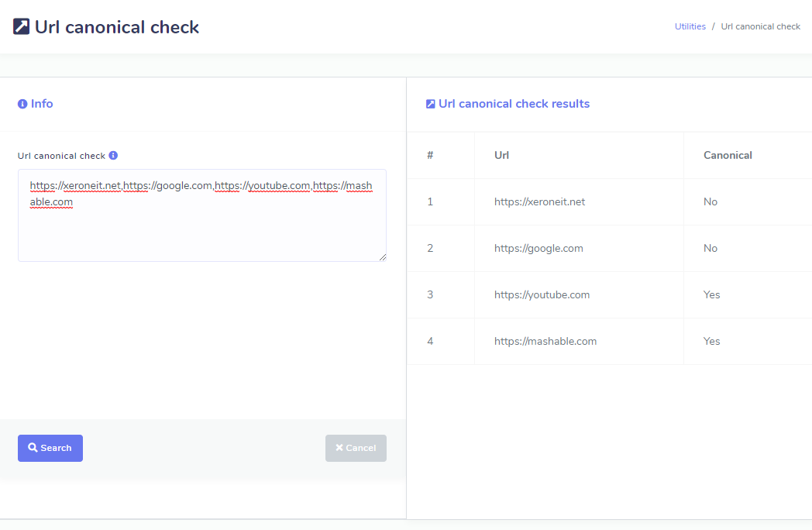Open the Utilities breadcrumb link

690,26
